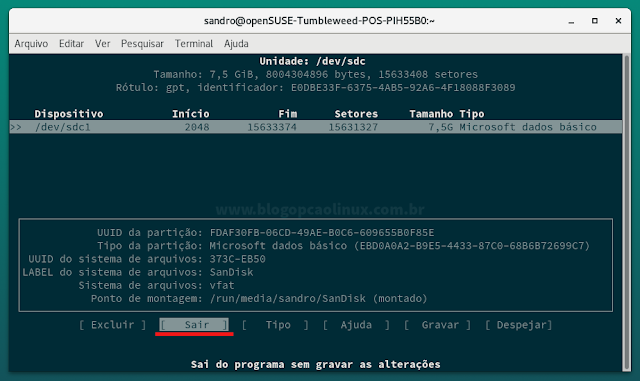The height and width of the screenshot is (381, 640).
Task: Click the Tamanho 7,5 GiB size line
Action: 316,74
